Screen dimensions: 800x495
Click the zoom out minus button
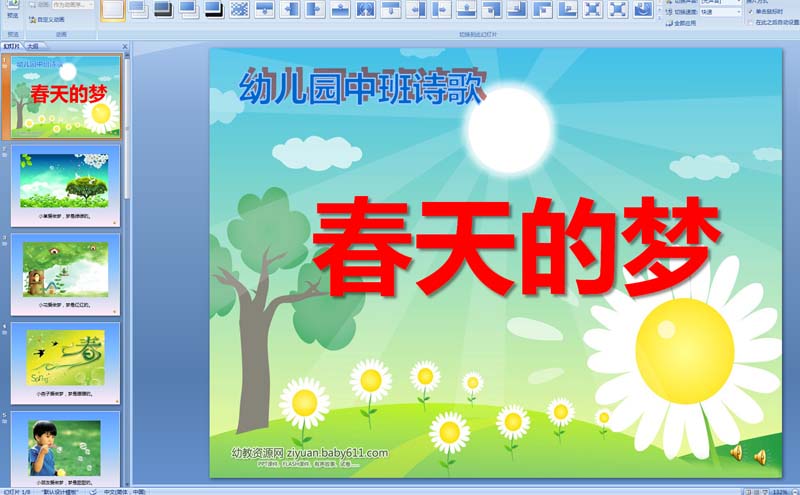click(x=793, y=492)
